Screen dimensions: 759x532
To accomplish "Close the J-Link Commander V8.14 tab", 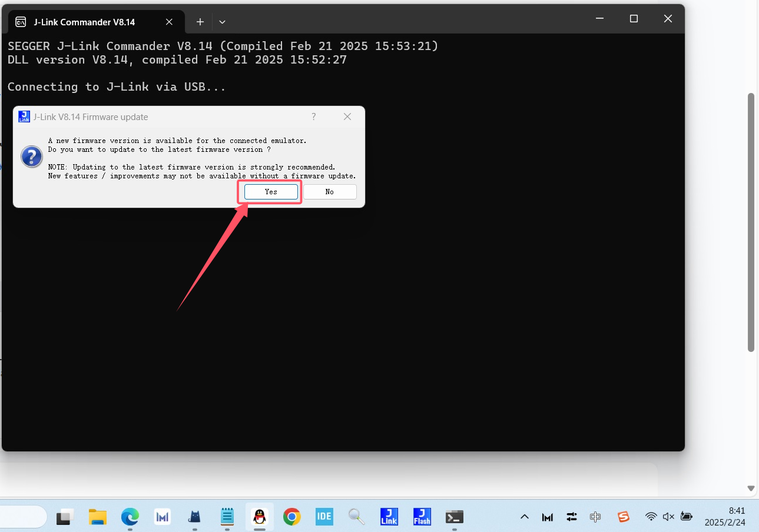I will (169, 22).
